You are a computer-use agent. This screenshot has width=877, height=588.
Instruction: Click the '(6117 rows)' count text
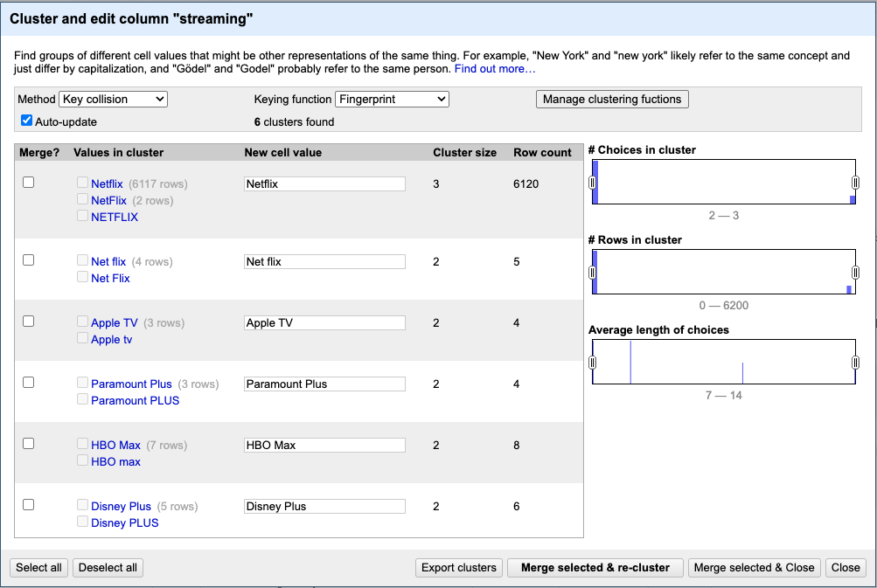point(158,183)
